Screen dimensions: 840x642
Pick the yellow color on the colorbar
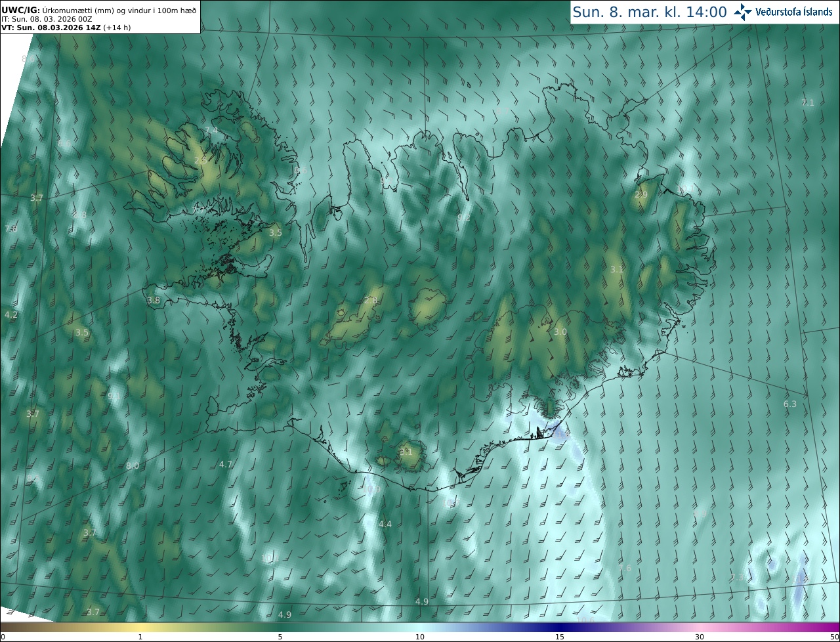coord(140,627)
